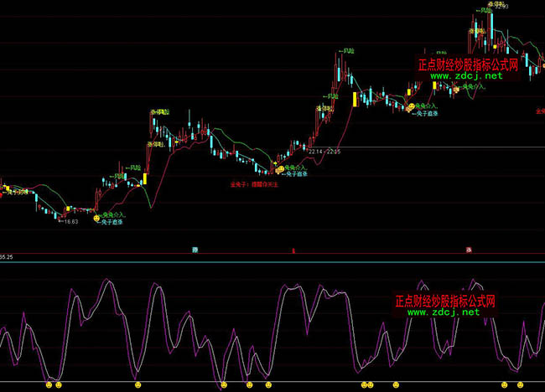
Task: Click the 65.25 value label at left edge
Action: pos(7,256)
